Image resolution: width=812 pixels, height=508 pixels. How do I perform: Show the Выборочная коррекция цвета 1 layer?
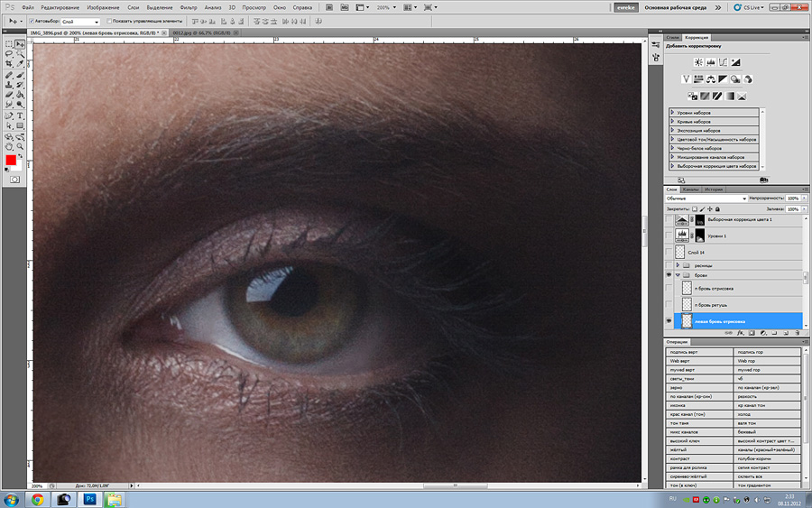coord(669,219)
